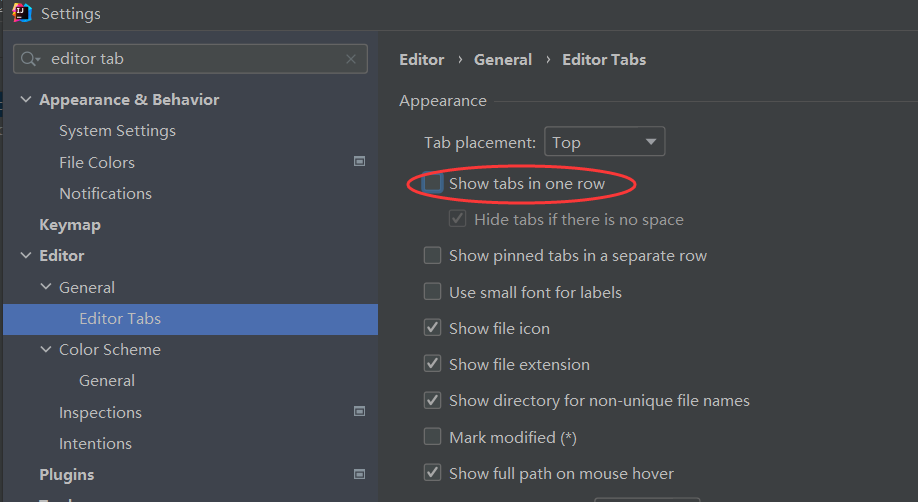This screenshot has height=502, width=918.
Task: Click the search magnifier icon in search field
Action: click(x=32, y=59)
